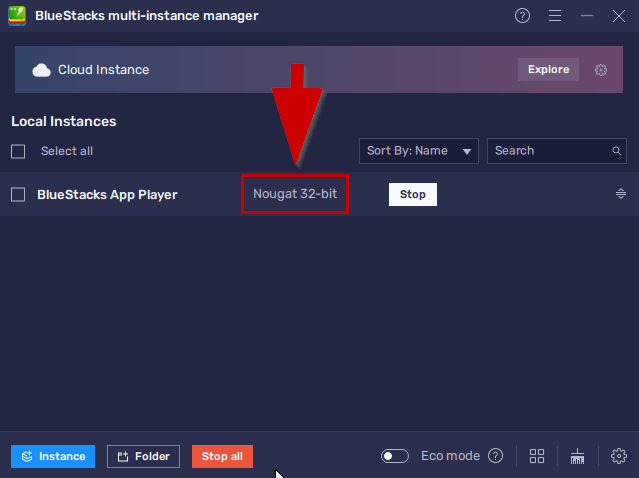Viewport: 639px width, 478px height.
Task: Click the Explore button
Action: point(548,70)
